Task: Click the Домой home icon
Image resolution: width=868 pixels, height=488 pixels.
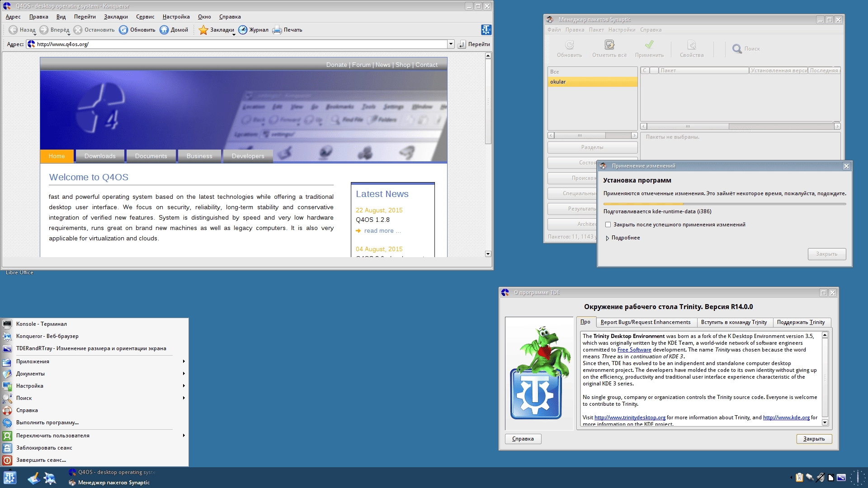Action: 164,30
